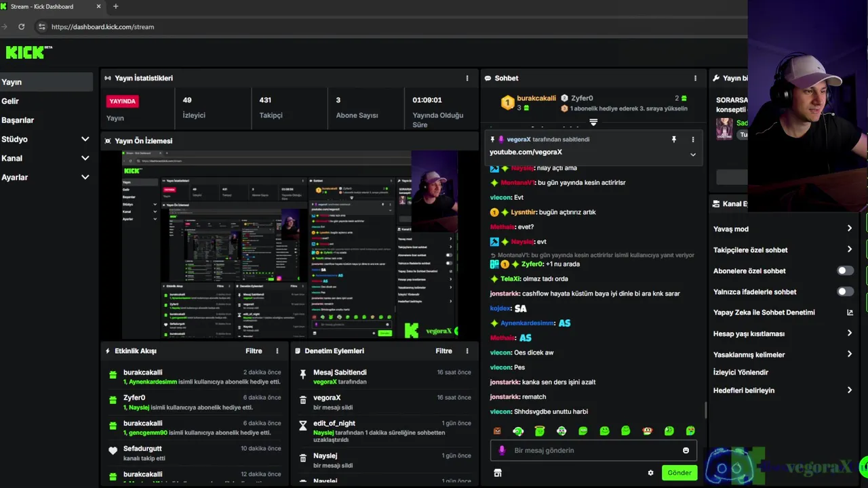Viewport: 868px width, 488px height.
Task: Click the chat scrollbar thumb
Action: click(x=705, y=411)
